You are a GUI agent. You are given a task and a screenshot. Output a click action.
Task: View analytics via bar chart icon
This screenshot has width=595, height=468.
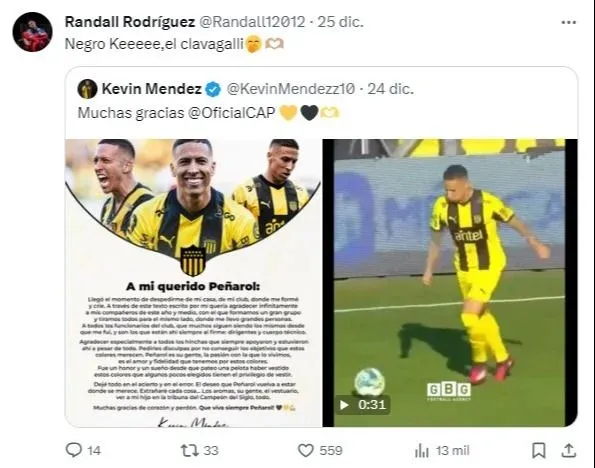(x=422, y=451)
